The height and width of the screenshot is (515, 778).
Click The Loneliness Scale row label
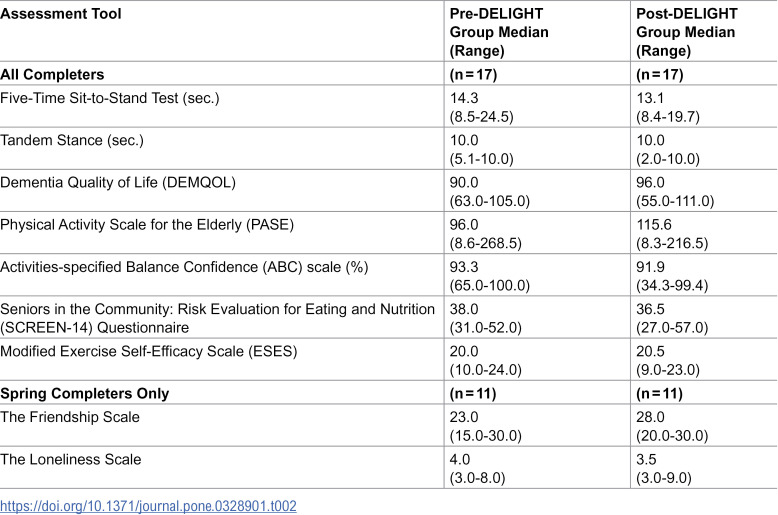[x=70, y=459]
